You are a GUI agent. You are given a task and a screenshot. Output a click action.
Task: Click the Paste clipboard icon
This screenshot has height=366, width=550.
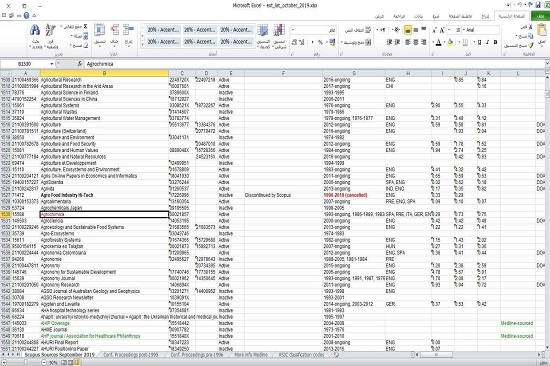(542, 30)
